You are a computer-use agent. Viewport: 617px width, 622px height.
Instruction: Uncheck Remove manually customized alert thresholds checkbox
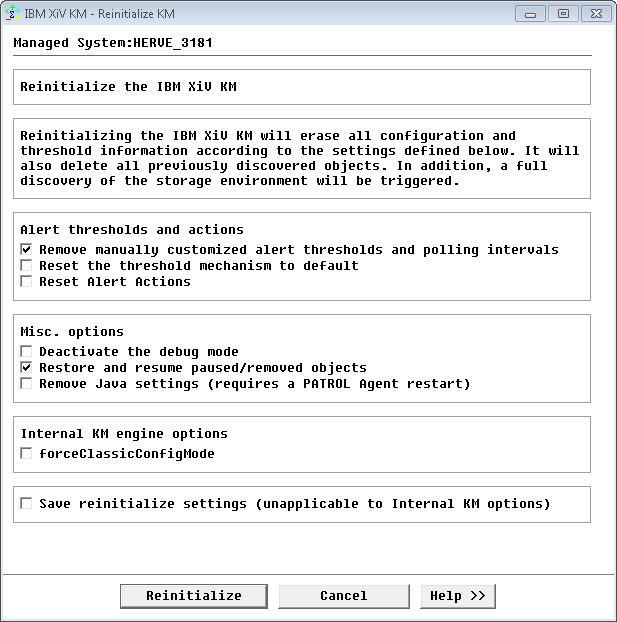click(26, 250)
